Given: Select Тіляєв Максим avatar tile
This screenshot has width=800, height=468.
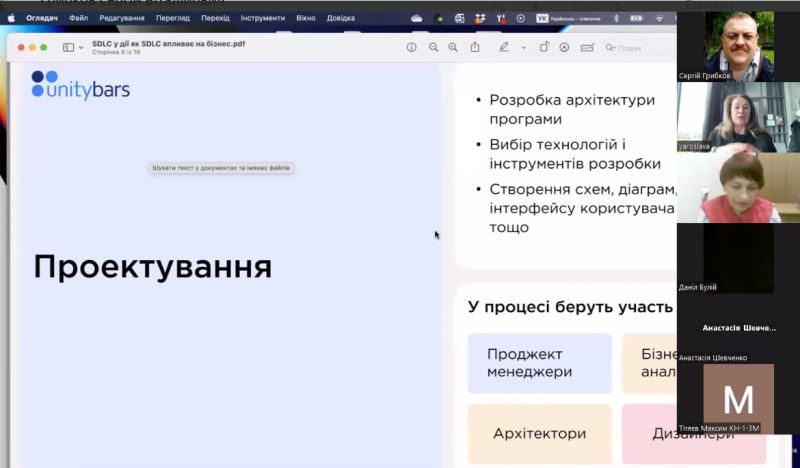Looking at the screenshot, I should (x=738, y=399).
